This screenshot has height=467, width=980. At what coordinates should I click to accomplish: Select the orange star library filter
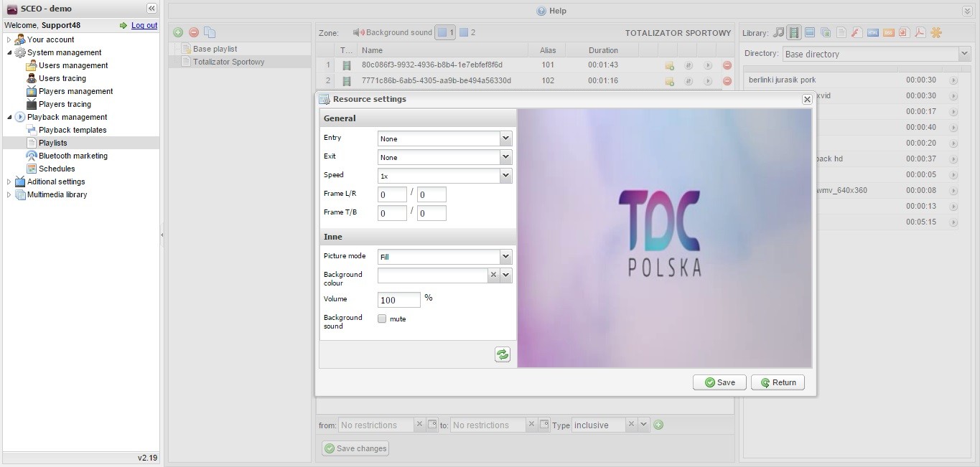936,32
